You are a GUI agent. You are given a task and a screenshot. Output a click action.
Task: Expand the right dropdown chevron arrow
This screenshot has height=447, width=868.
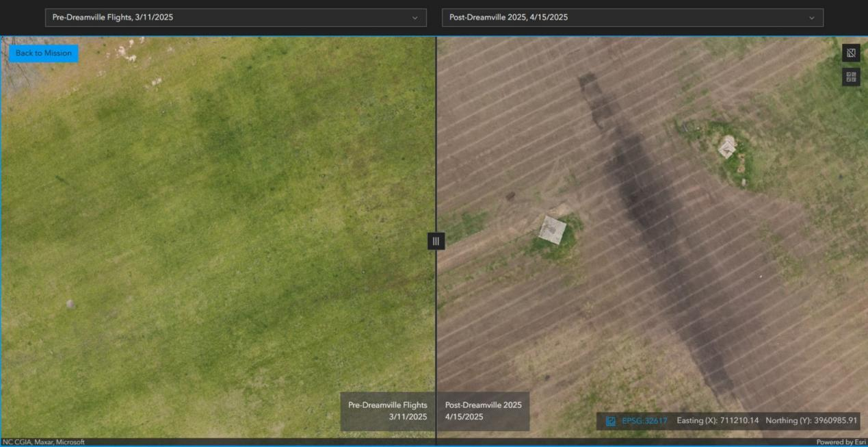click(812, 18)
